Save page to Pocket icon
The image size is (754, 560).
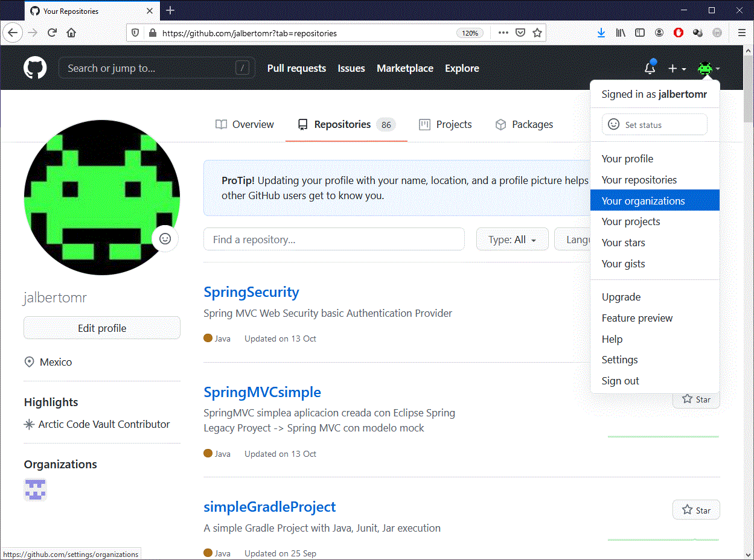coord(520,33)
